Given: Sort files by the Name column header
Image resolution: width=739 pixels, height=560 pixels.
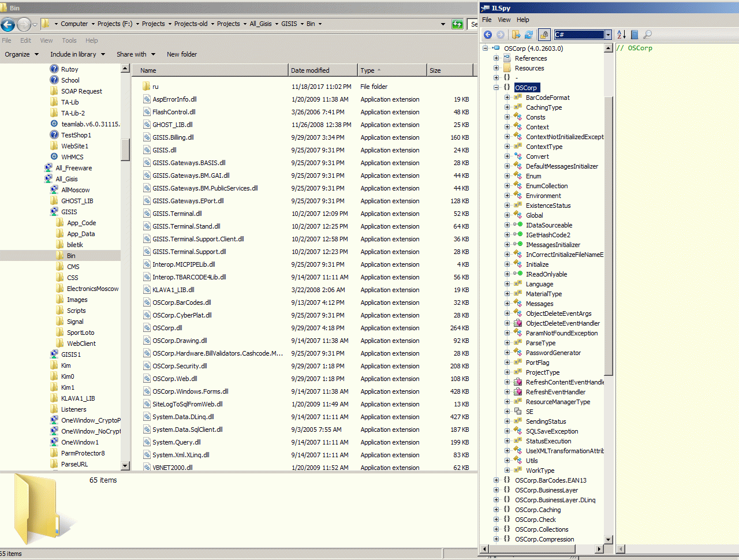Looking at the screenshot, I should [x=210, y=70].
